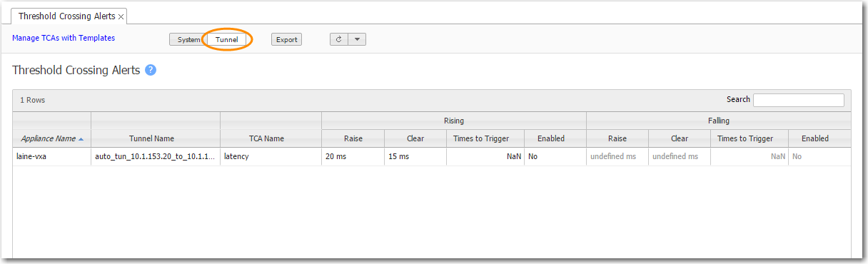Sort by Rising Times to Trigger header
This screenshot has width=868, height=264.
coord(485,138)
